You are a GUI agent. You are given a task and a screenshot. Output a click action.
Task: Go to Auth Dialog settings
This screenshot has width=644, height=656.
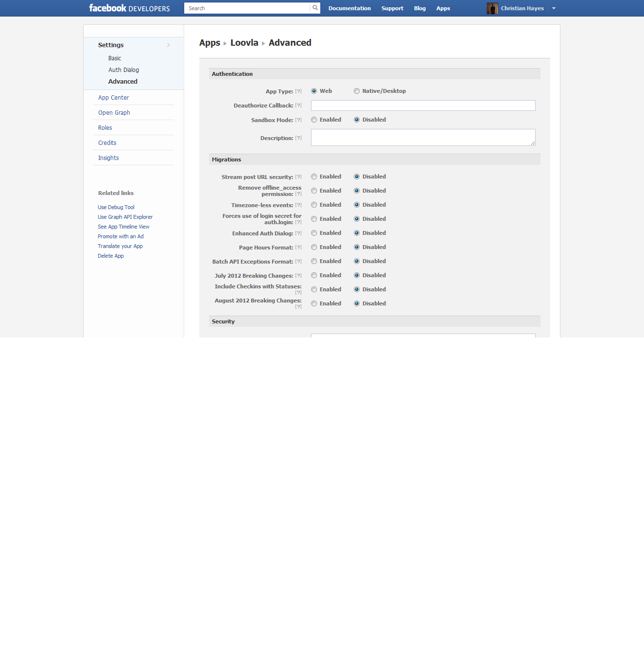[123, 70]
